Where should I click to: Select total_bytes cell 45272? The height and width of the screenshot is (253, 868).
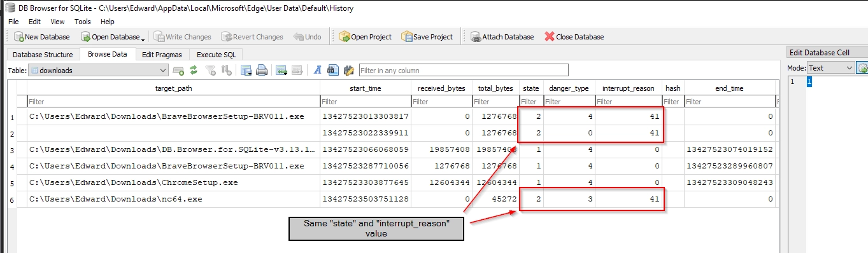(495, 200)
